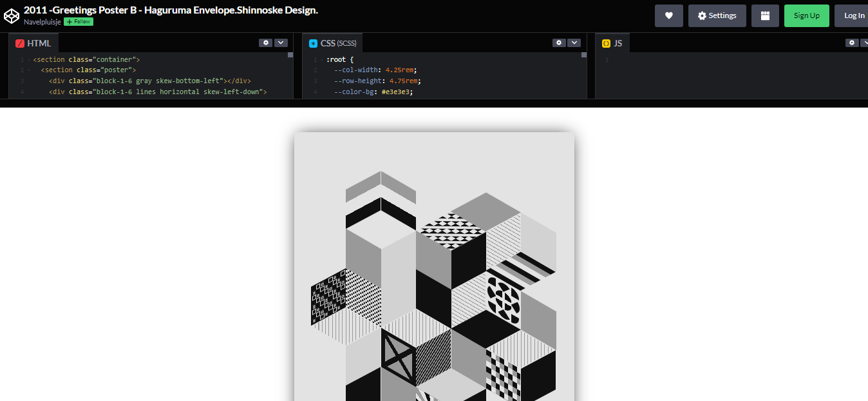868x401 pixels.
Task: Open the change view layout button
Action: [x=765, y=15]
